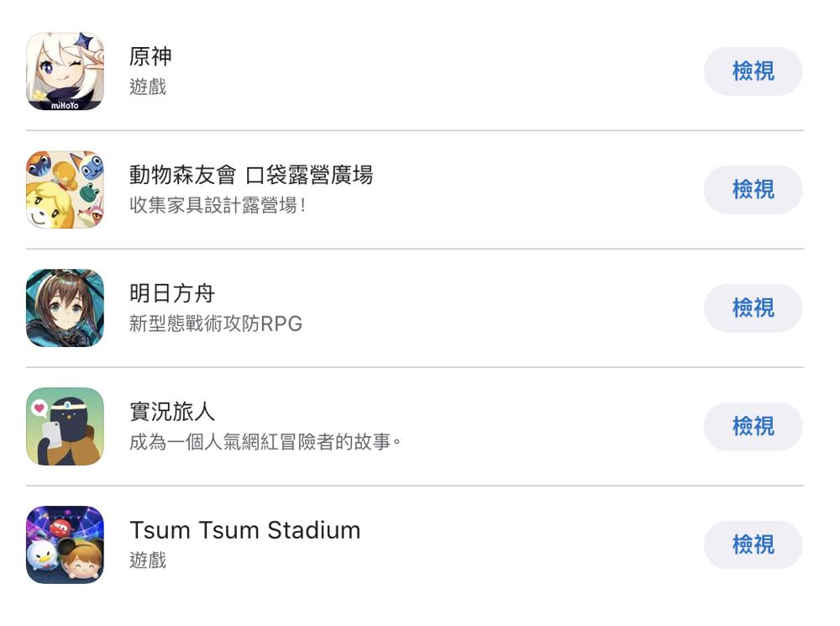Tap the 實況旅人 penguin app icon

tap(65, 427)
